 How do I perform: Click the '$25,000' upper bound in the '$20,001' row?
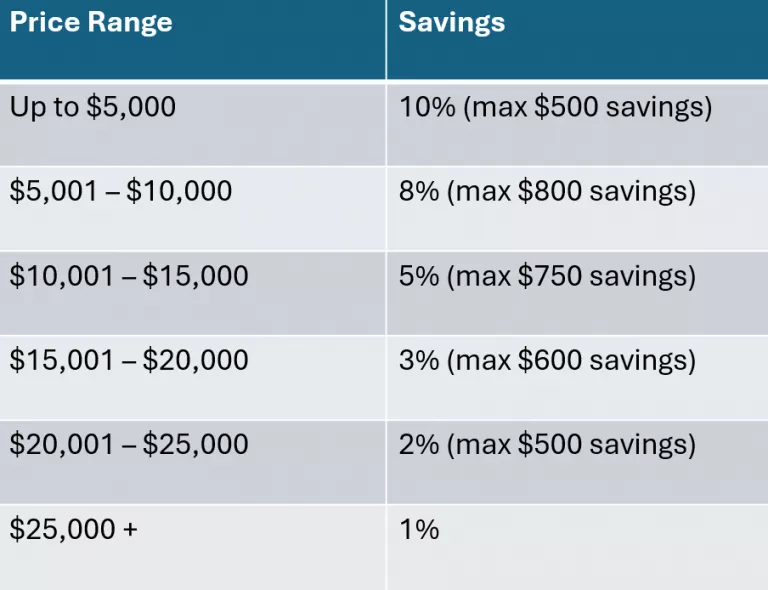(x=195, y=443)
